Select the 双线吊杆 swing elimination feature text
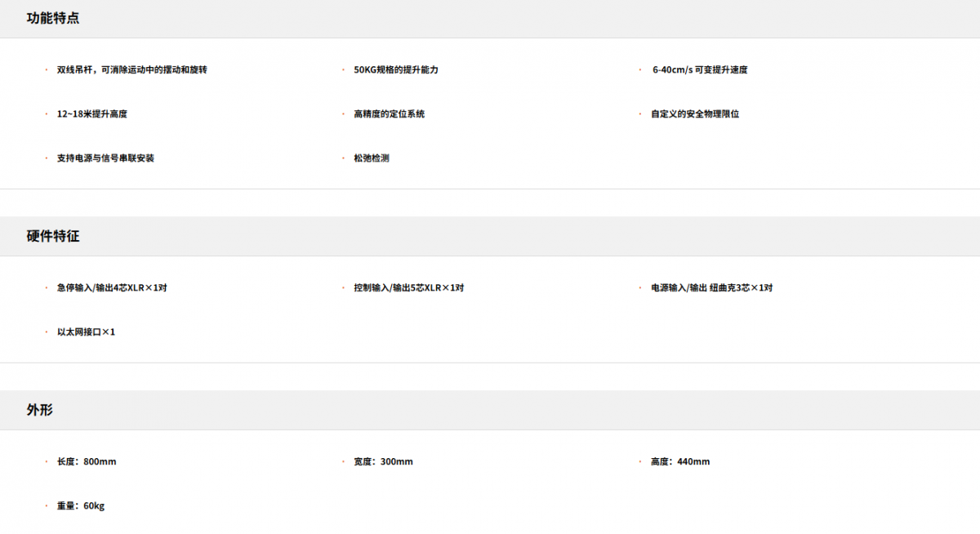The image size is (980, 534). (131, 70)
